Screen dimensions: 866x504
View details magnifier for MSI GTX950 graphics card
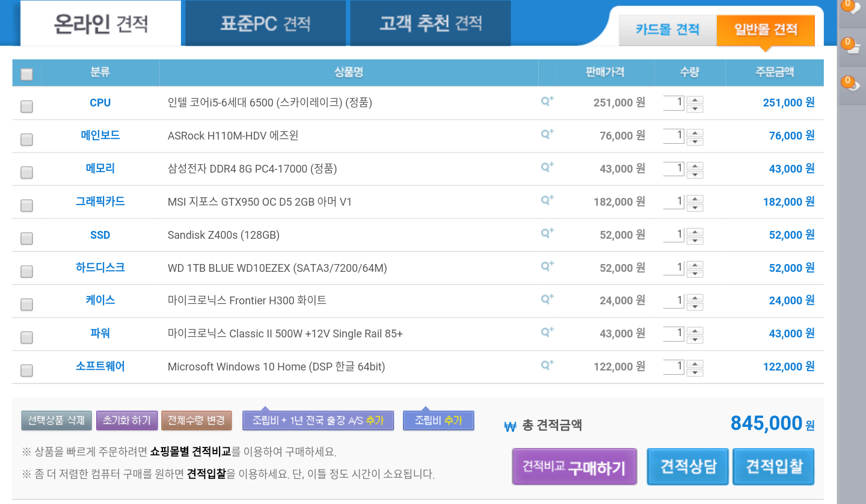click(x=547, y=201)
